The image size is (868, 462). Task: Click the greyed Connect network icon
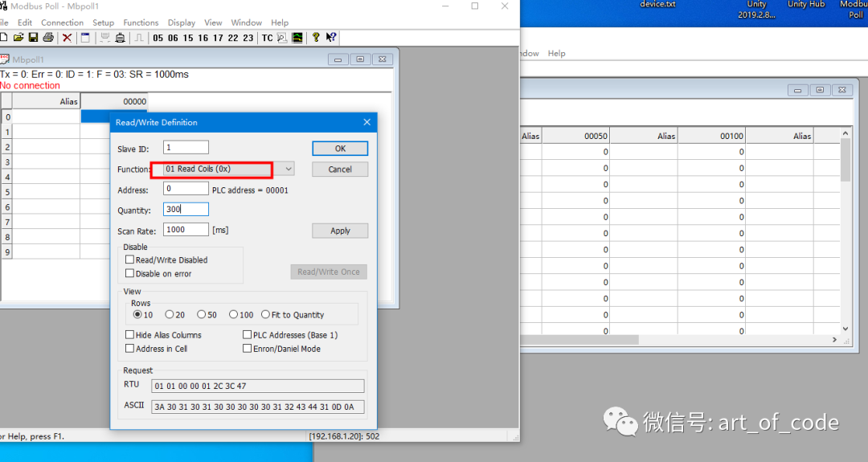click(104, 38)
